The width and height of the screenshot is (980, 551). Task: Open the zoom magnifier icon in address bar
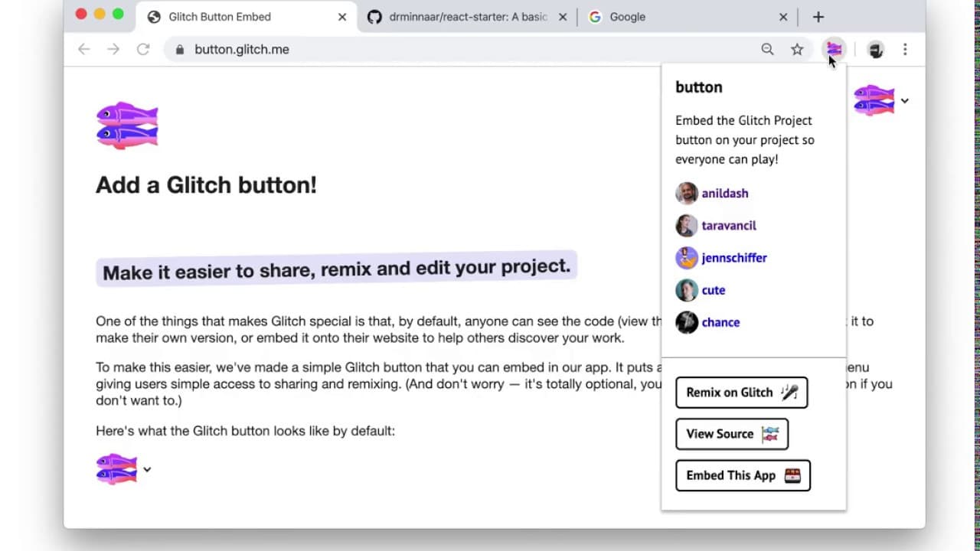point(767,49)
